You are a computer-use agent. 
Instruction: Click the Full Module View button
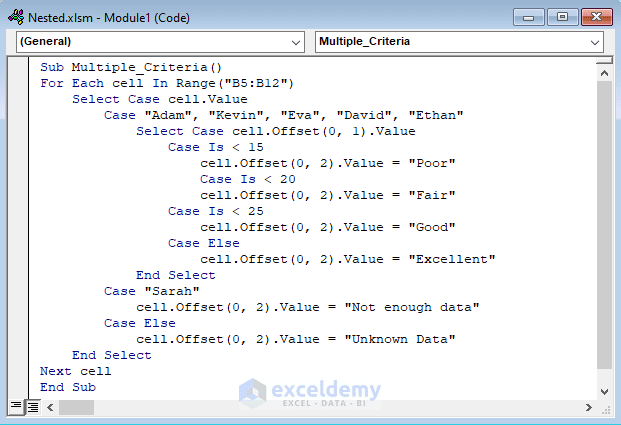[x=33, y=407]
